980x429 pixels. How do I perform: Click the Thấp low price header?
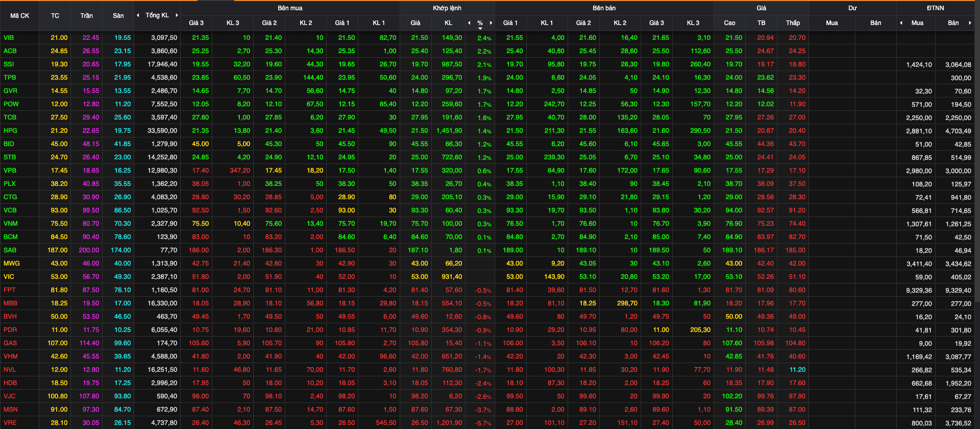point(793,23)
